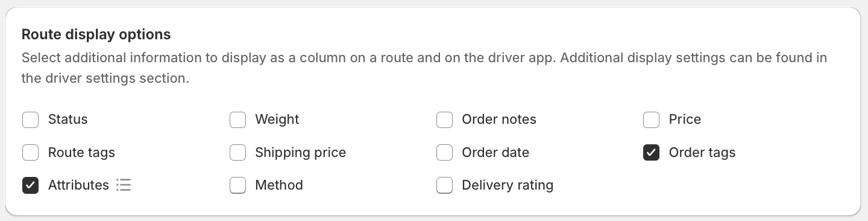Click the 'Order tags' label text
Image resolution: width=868 pixels, height=221 pixels.
pyautogui.click(x=702, y=152)
